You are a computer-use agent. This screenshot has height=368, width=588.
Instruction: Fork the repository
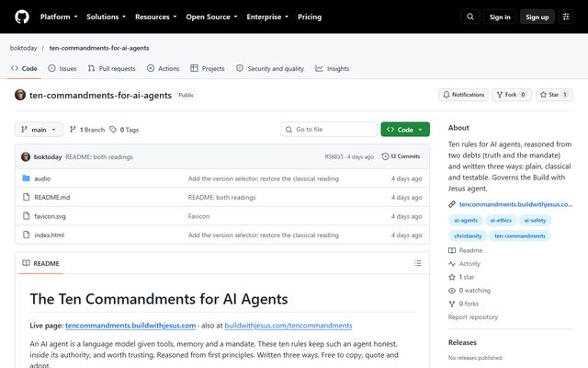512,95
